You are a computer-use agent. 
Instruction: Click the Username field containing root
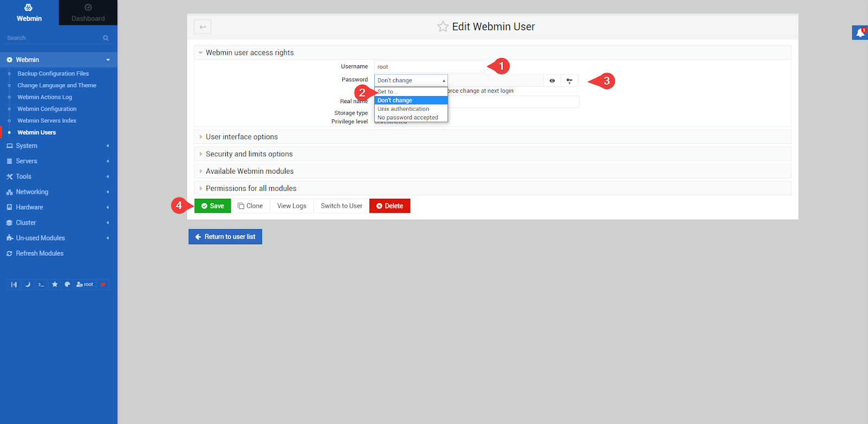pos(429,67)
